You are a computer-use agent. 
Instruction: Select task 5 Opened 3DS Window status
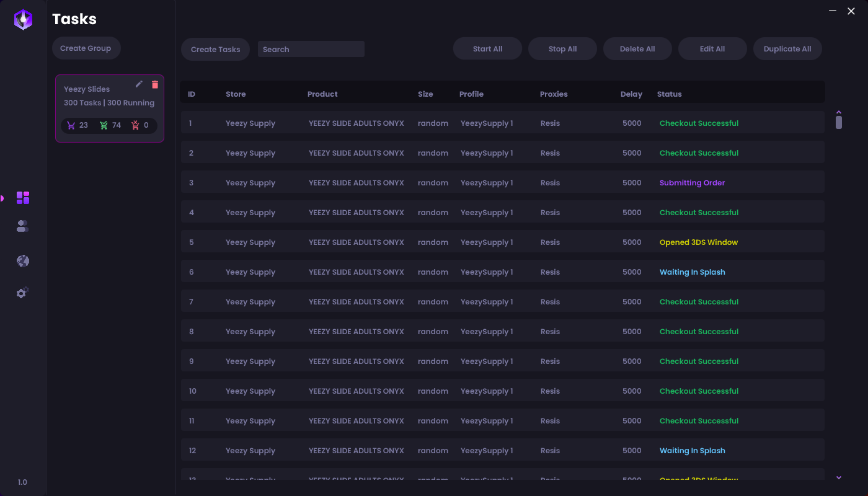coord(699,242)
